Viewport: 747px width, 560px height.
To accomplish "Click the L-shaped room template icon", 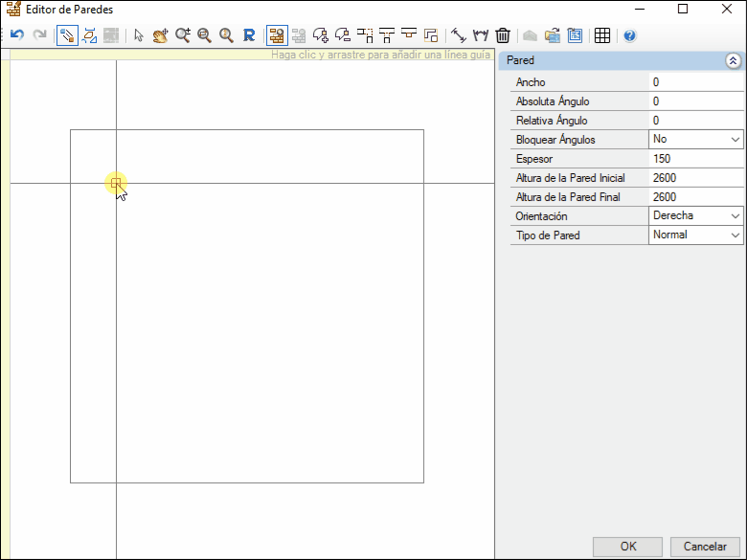I will click(431, 35).
